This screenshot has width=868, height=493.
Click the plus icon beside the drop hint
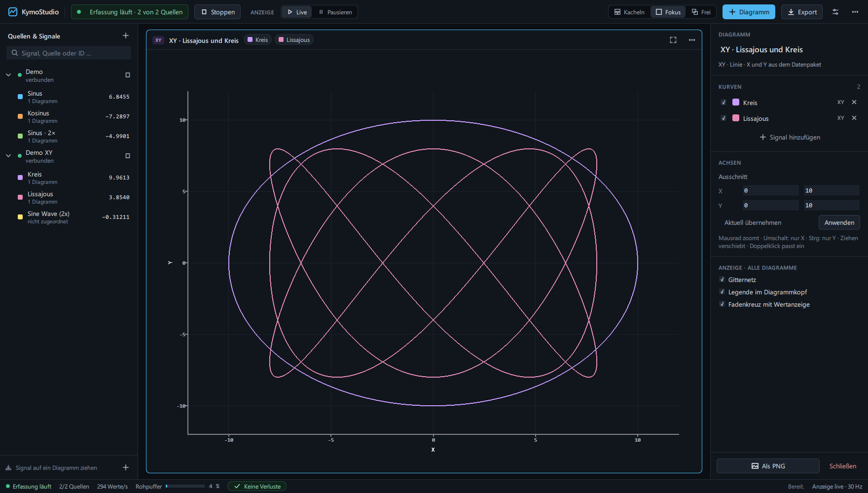(126, 467)
